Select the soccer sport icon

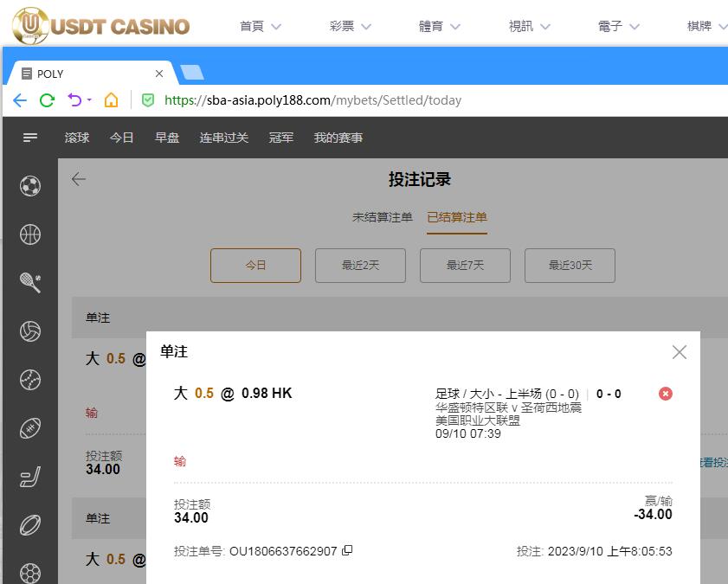30,186
